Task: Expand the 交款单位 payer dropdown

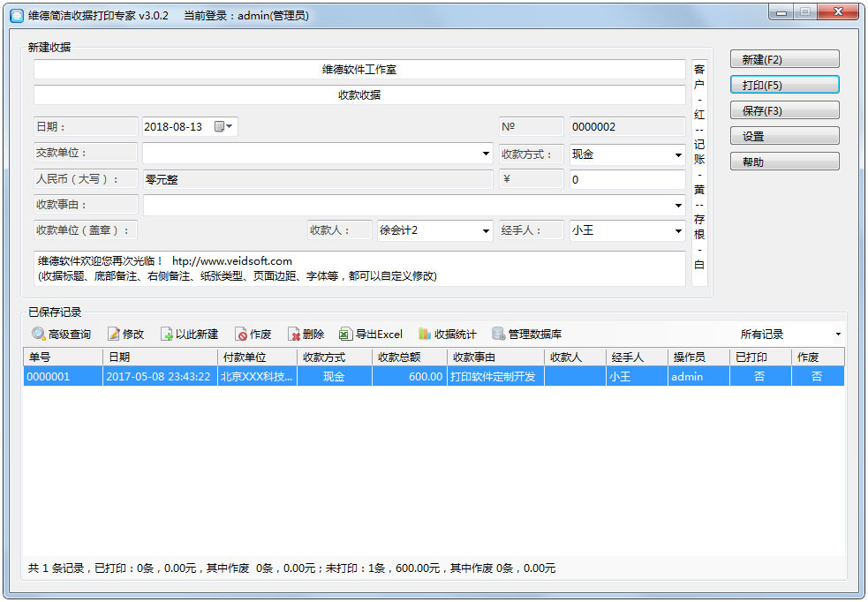Action: pyautogui.click(x=486, y=154)
